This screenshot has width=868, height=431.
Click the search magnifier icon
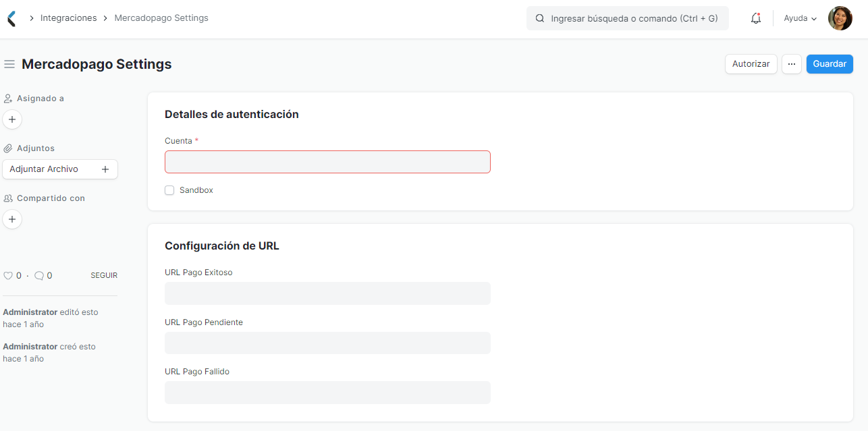tap(540, 19)
